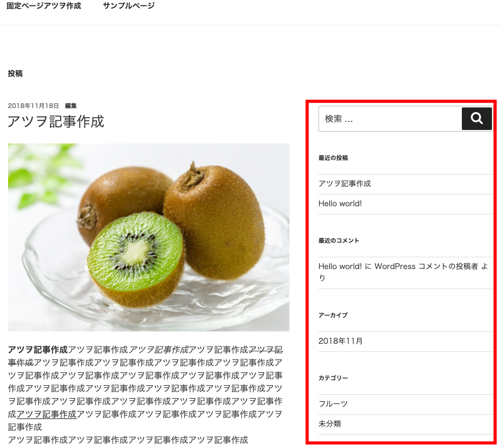Click the post date 2018年11月18日

(33, 106)
